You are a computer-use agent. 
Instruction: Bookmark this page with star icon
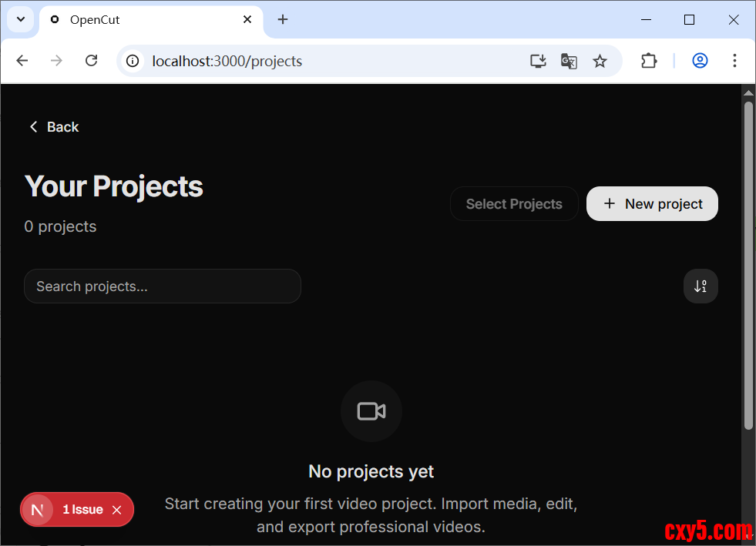pyautogui.click(x=600, y=61)
